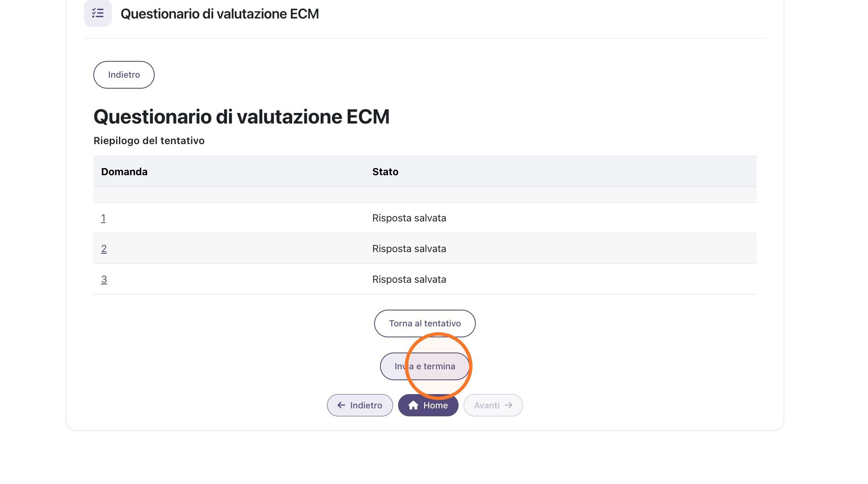The height and width of the screenshot is (484, 868).
Task: Click the house icon on Home button
Action: tap(413, 405)
